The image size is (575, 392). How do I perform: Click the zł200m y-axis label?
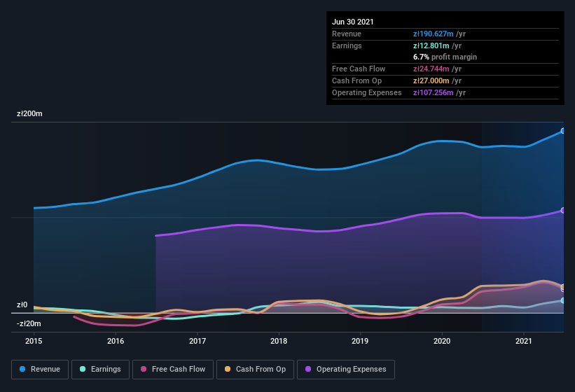click(29, 113)
